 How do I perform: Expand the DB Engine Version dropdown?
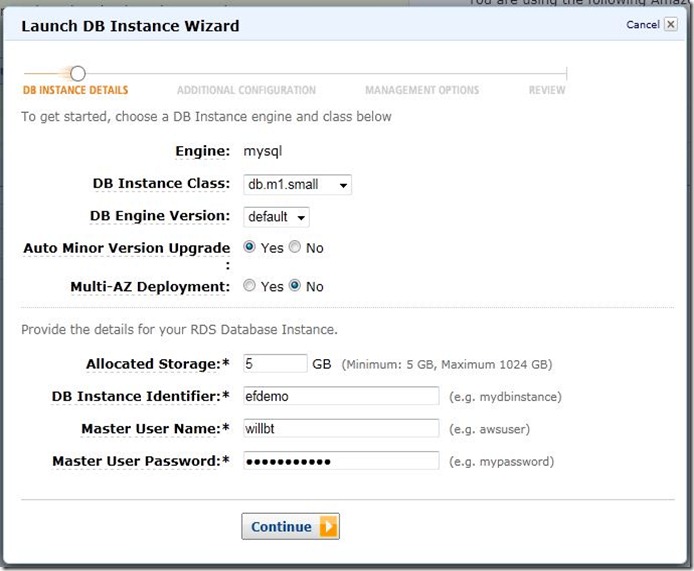click(x=276, y=217)
